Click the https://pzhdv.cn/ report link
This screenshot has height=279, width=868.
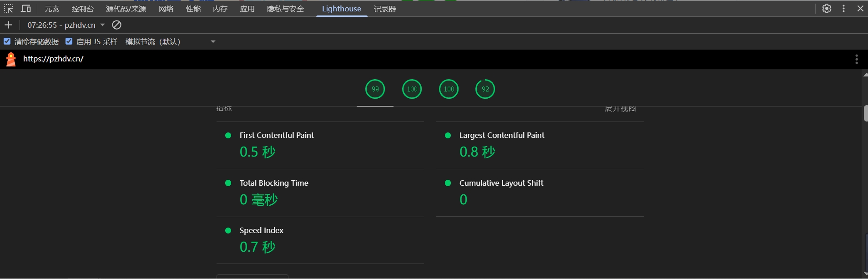[53, 59]
